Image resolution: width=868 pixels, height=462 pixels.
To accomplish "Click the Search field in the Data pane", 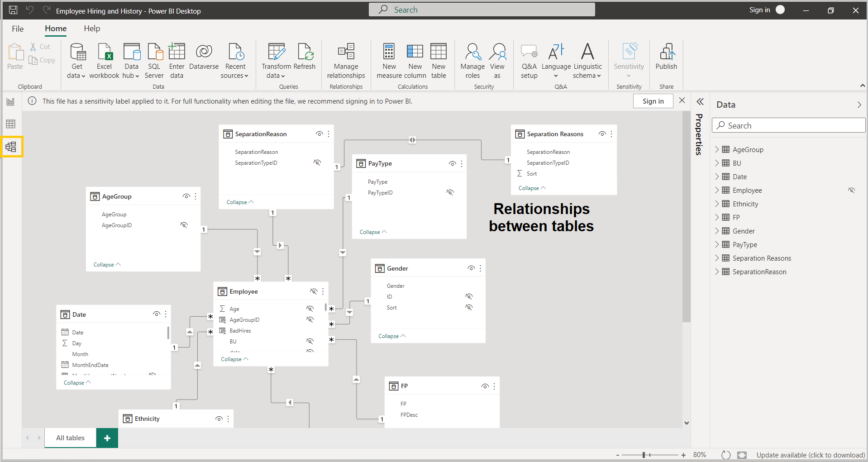I will click(x=788, y=125).
